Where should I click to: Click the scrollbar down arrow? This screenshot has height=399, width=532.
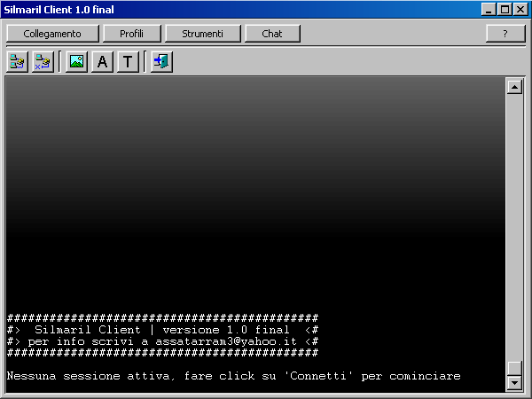514,382
